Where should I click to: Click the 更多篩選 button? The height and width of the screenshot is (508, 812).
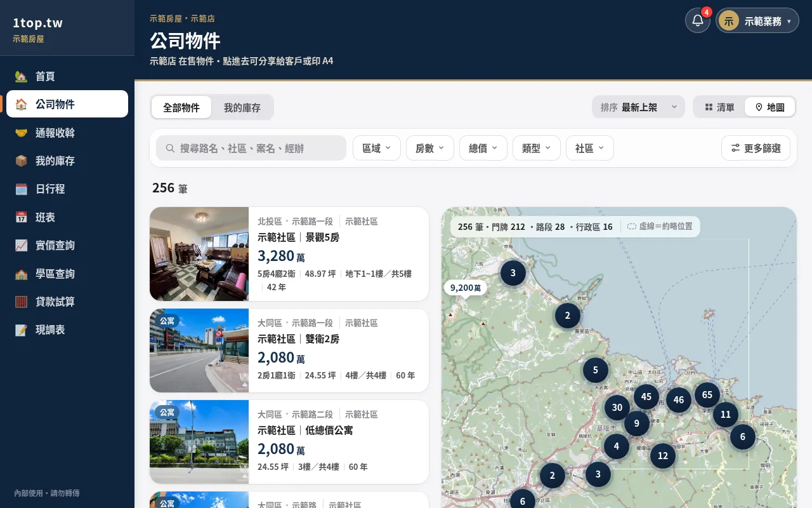[756, 148]
